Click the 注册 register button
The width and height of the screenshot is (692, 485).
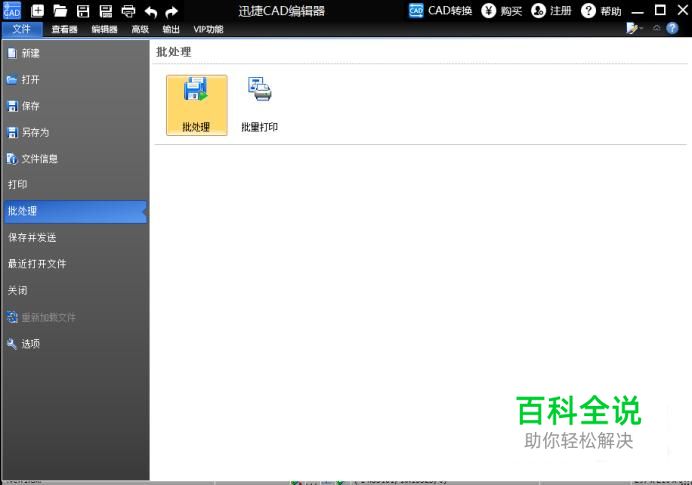coord(552,11)
